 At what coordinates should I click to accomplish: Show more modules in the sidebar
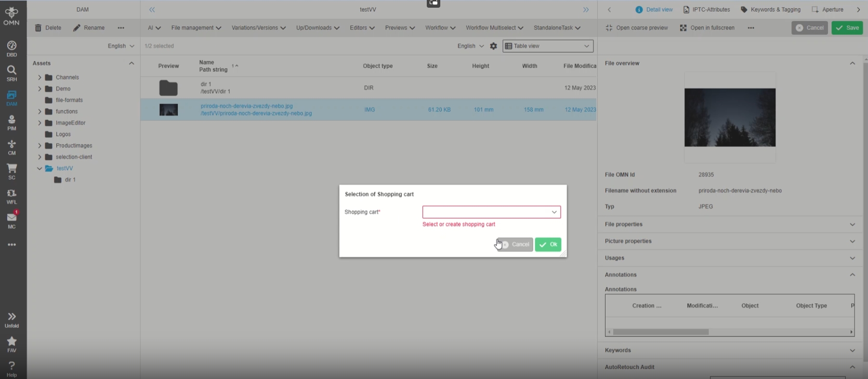[12, 245]
